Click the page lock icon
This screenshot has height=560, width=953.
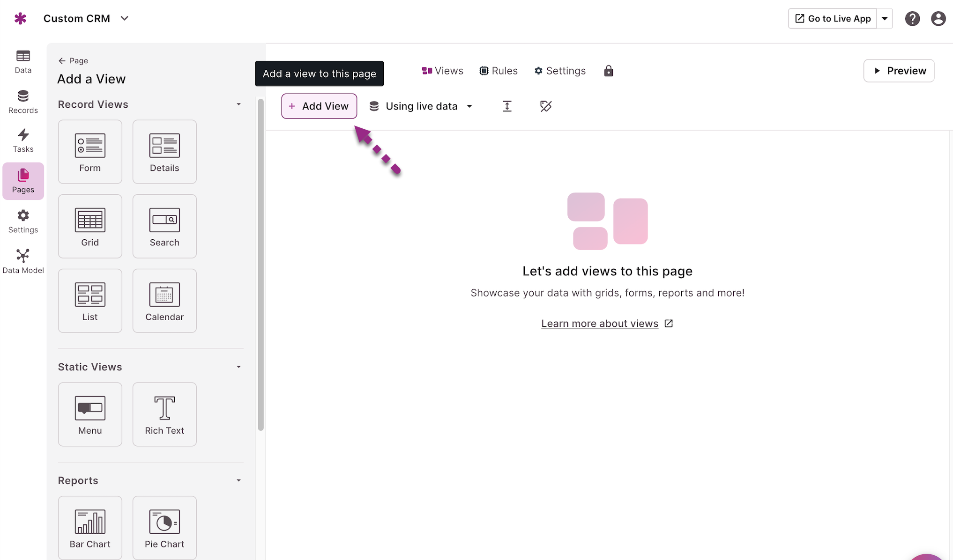(x=609, y=71)
